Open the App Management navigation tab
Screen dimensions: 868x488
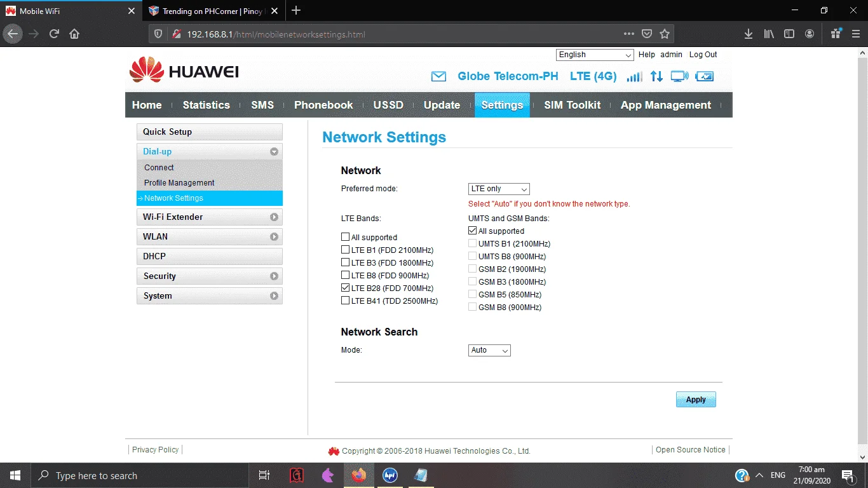[666, 105]
